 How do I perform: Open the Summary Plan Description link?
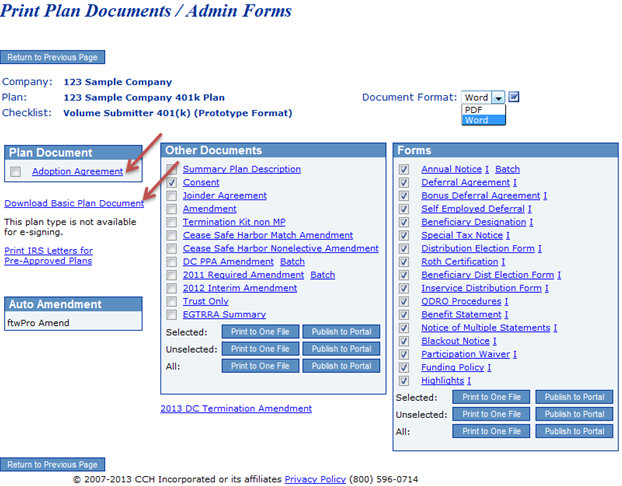pyautogui.click(x=242, y=169)
